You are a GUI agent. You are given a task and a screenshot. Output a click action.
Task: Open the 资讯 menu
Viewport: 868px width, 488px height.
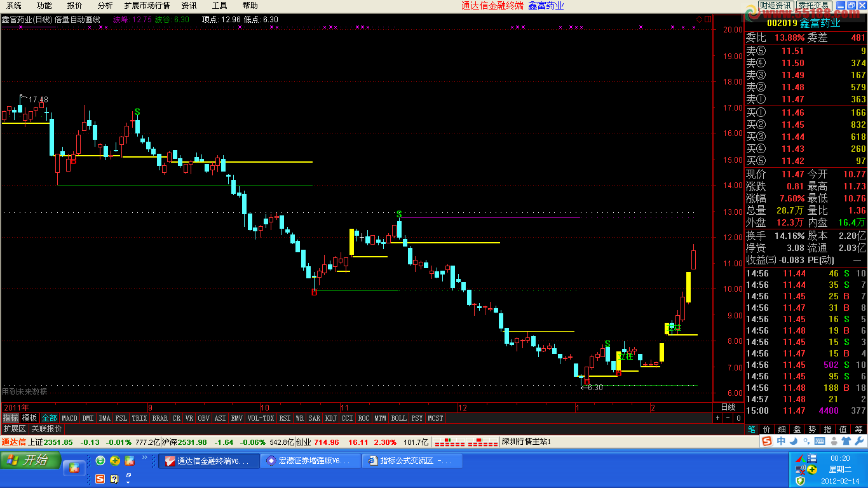tap(189, 6)
